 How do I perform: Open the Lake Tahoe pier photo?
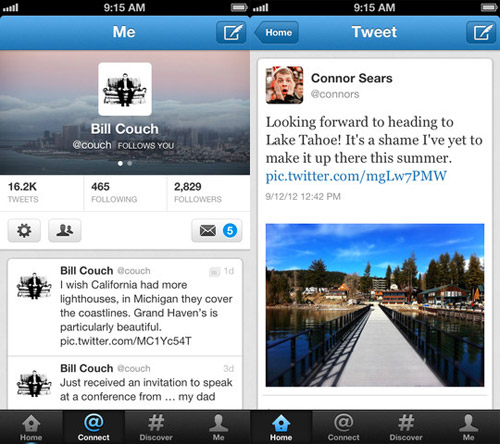(x=375, y=305)
